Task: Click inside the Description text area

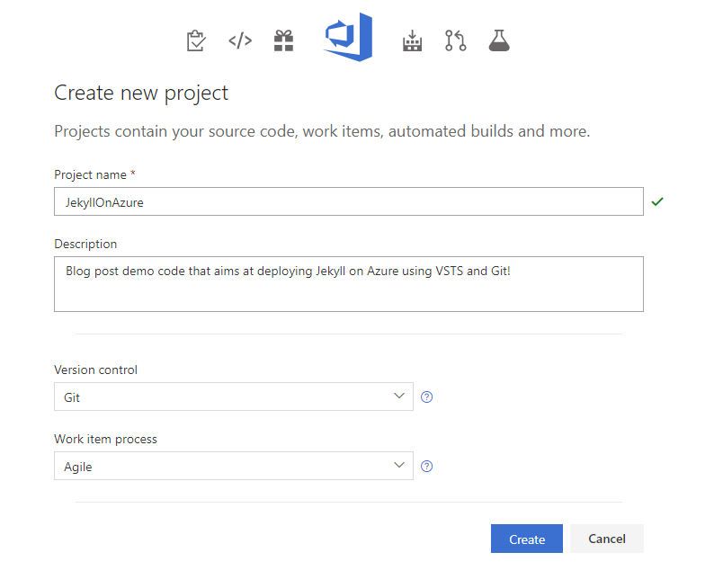Action: (349, 284)
